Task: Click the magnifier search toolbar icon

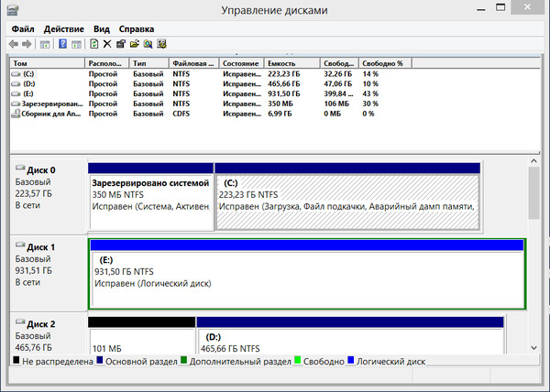Action: (x=148, y=43)
